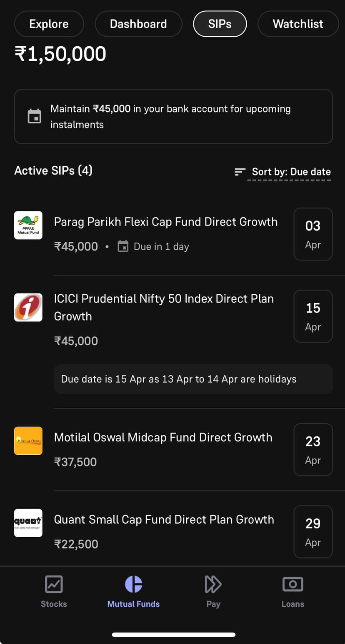Open the Pay section icon
345x644 pixels.
[x=213, y=584]
